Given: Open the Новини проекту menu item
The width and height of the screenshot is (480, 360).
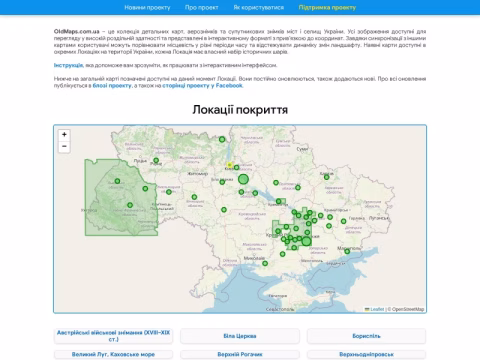Looking at the screenshot, I should (x=147, y=7).
